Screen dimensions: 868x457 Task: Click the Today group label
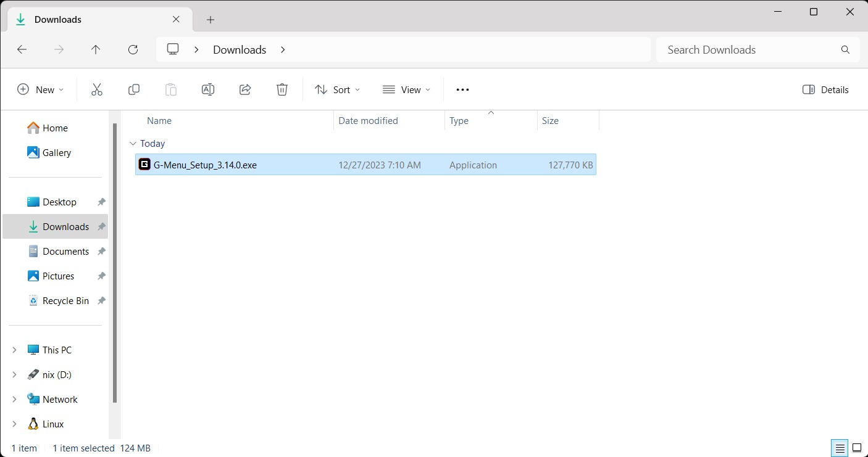(152, 143)
